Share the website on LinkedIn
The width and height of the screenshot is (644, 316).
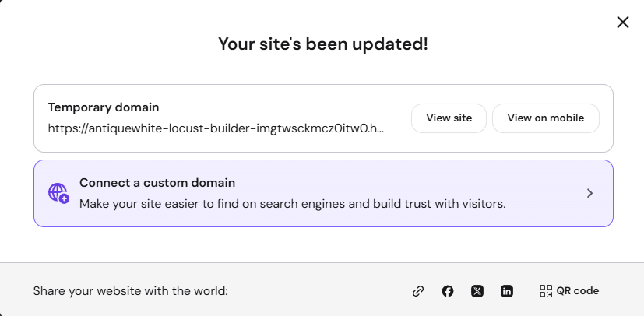click(507, 291)
